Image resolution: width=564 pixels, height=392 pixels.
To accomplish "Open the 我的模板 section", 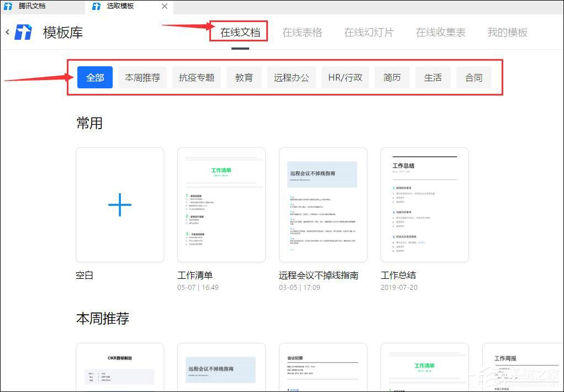I will click(507, 33).
